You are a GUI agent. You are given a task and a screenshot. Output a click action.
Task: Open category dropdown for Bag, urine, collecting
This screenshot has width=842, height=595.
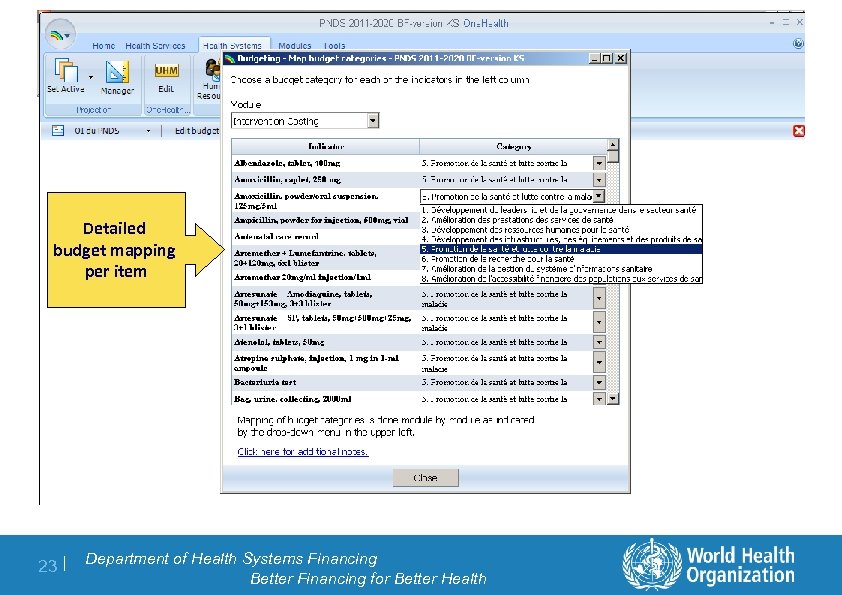(x=601, y=398)
